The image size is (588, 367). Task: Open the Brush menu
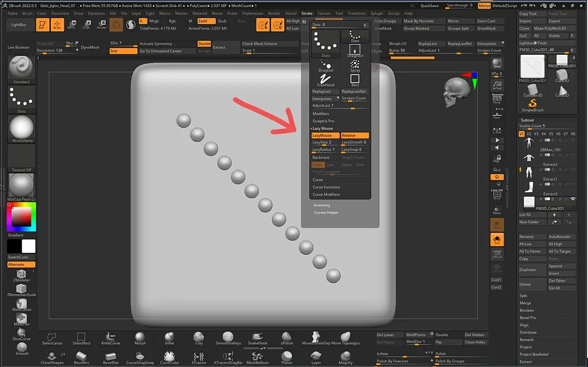coord(27,13)
